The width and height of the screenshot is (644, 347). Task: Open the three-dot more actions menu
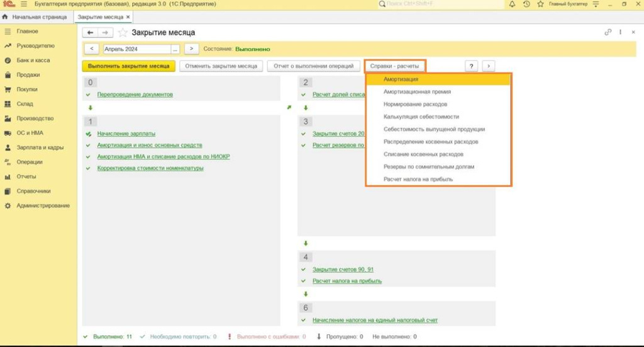pos(621,32)
